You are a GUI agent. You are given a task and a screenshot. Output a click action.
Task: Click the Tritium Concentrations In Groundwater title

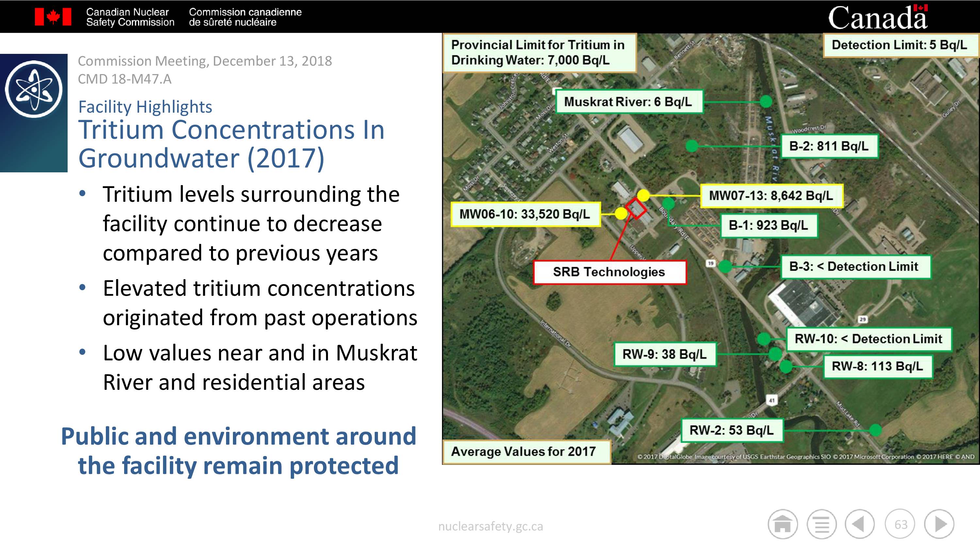[x=231, y=144]
